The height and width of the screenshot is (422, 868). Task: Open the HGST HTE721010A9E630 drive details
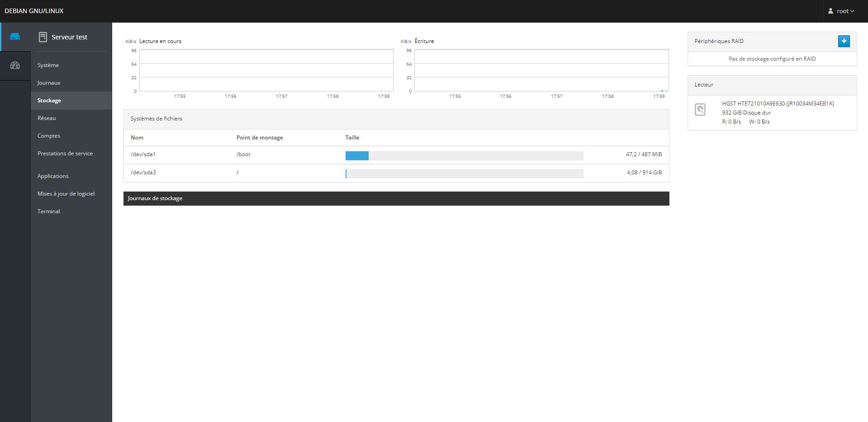[x=778, y=104]
